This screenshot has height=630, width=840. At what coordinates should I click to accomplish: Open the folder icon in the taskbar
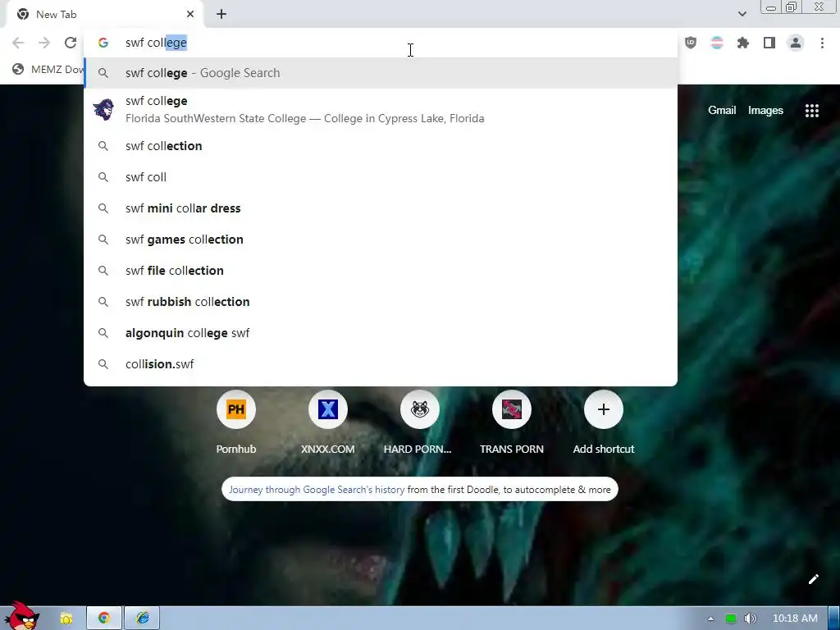pyautogui.click(x=66, y=619)
